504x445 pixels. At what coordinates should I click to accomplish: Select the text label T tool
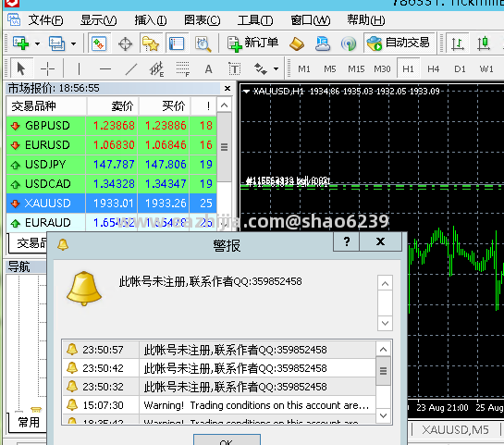[234, 68]
